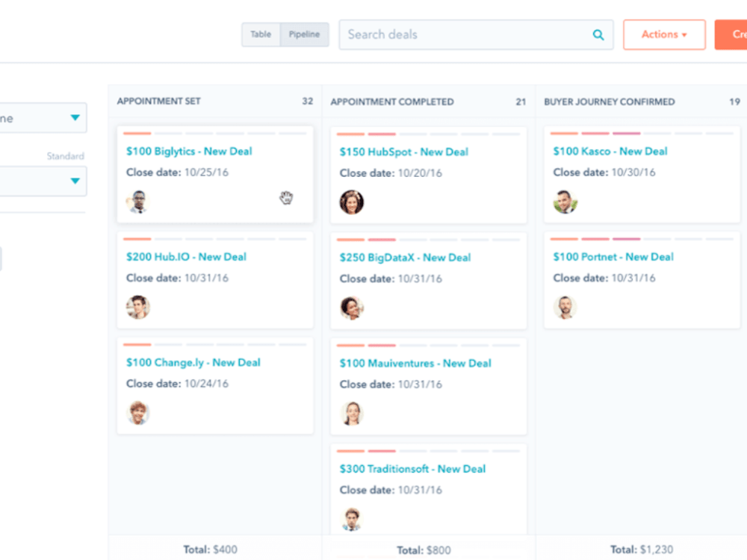Click the Total: $400 column footer
This screenshot has height=560, width=747.
pos(210,550)
